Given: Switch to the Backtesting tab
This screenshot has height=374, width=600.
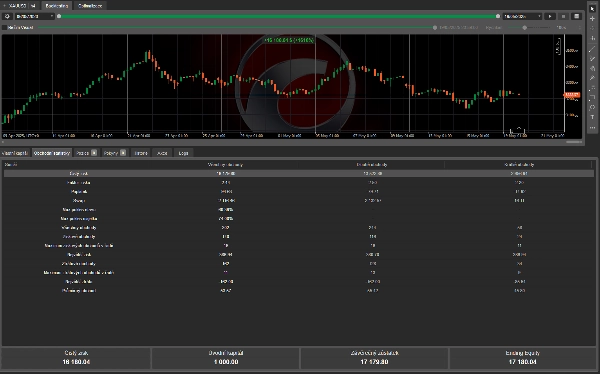Looking at the screenshot, I should pos(57,6).
